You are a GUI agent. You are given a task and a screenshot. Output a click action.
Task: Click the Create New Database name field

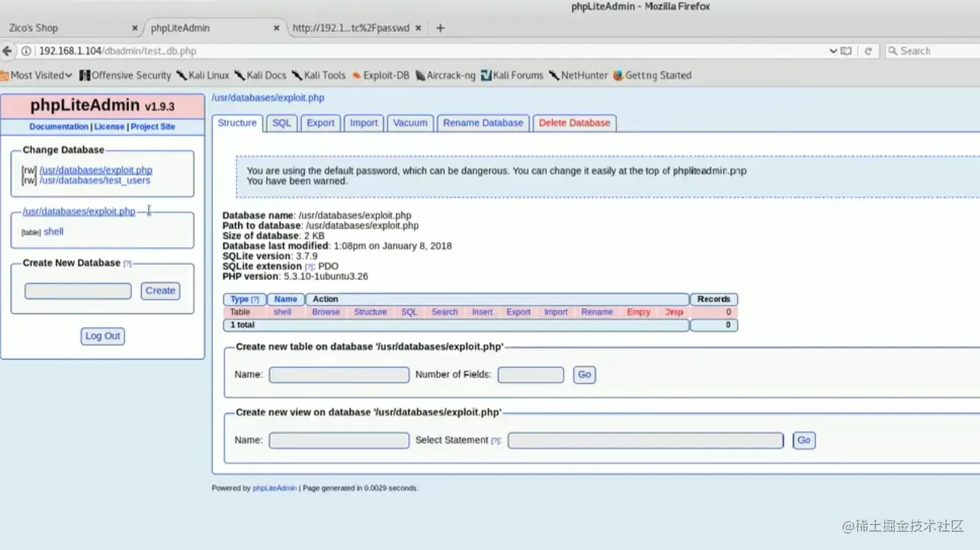click(x=78, y=291)
